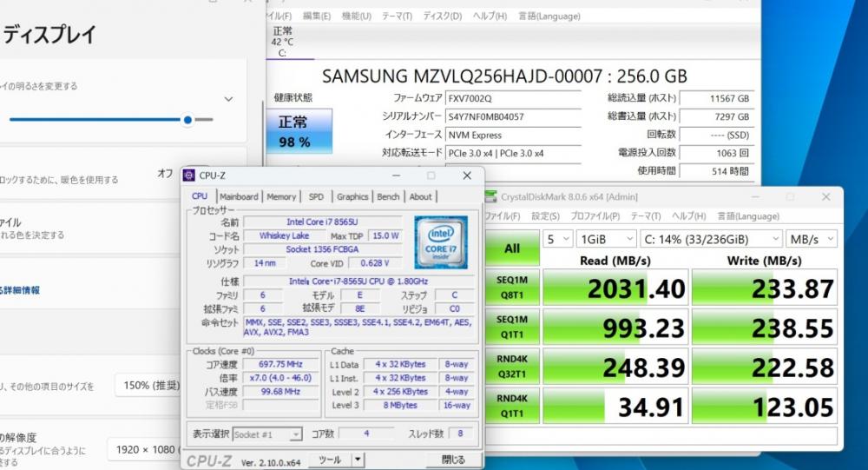Minimize the CrystalDiskMark window

click(x=756, y=196)
